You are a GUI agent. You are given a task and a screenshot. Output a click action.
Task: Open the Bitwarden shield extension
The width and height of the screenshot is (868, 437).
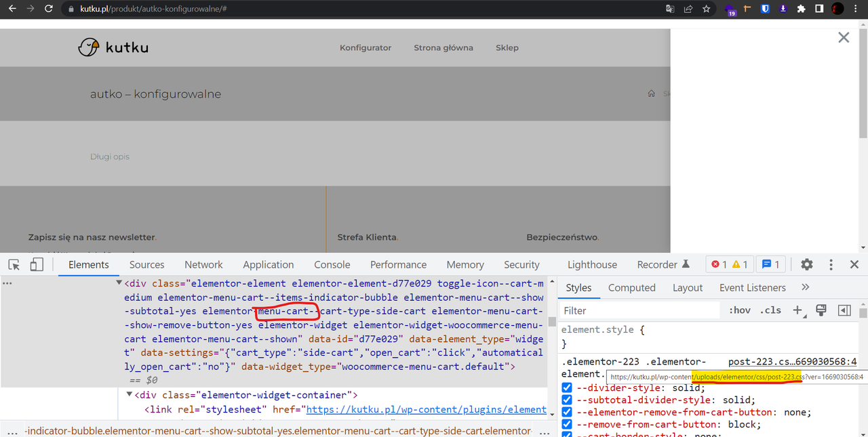pos(765,9)
